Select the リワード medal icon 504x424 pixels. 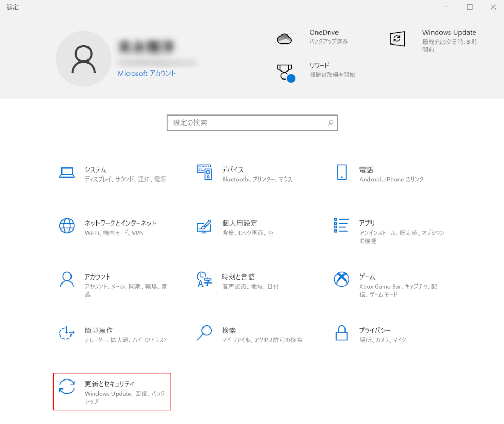click(286, 73)
